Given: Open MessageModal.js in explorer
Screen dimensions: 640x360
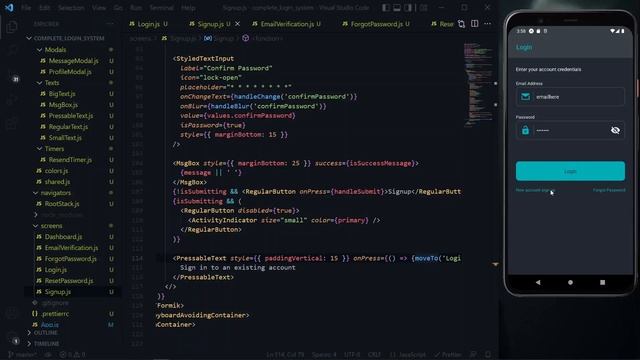Looking at the screenshot, I should click(x=73, y=61).
